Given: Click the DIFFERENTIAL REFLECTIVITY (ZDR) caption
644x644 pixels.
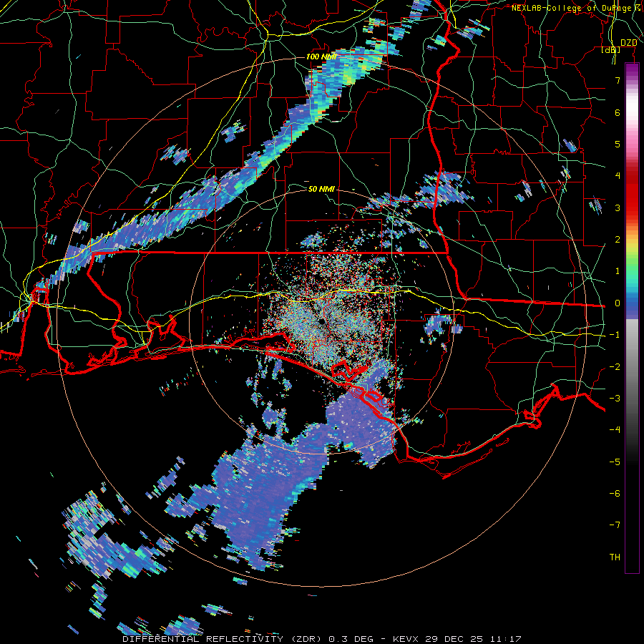Looking at the screenshot, I should [223, 639].
